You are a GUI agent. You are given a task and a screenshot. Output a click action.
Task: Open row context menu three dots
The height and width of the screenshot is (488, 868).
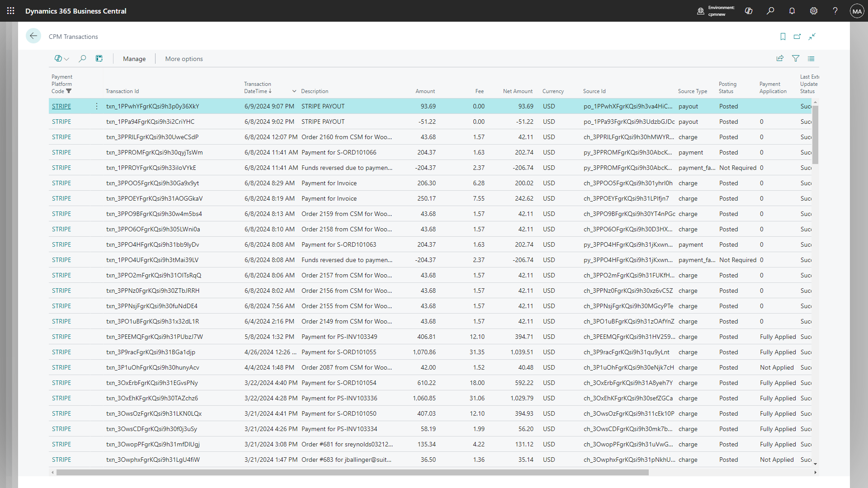coord(97,106)
